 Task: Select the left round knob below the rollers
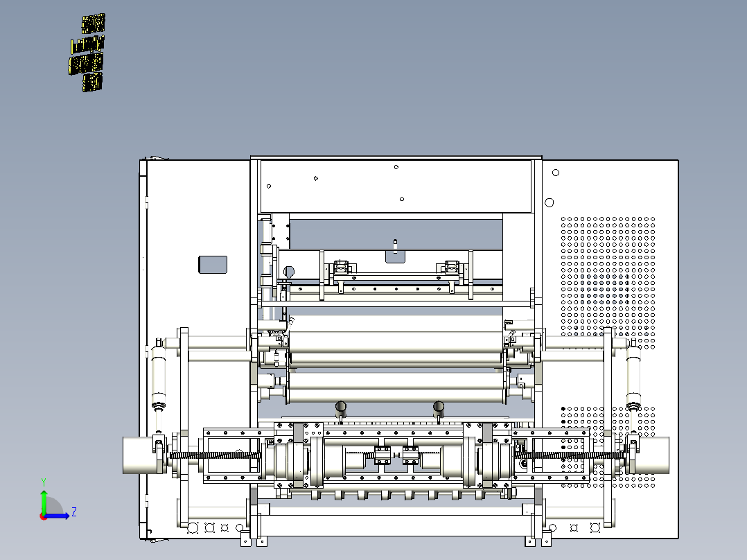click(x=341, y=407)
